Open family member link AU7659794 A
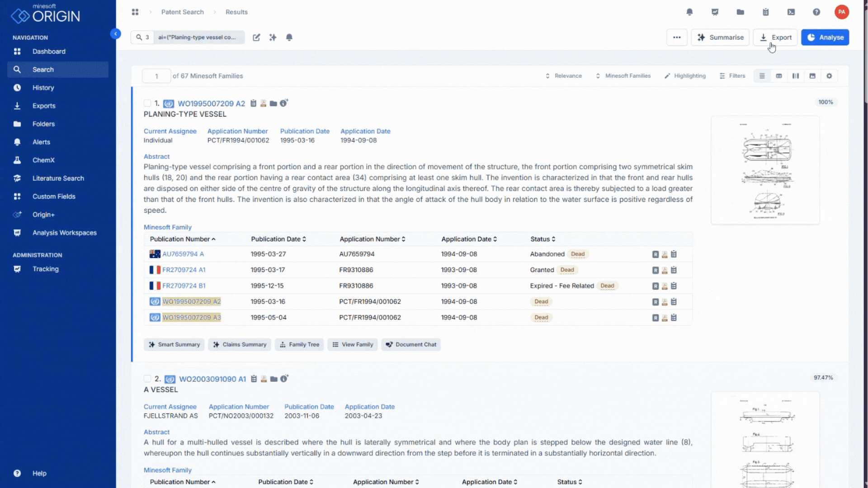Screen dimensions: 868x488 [x=183, y=254]
